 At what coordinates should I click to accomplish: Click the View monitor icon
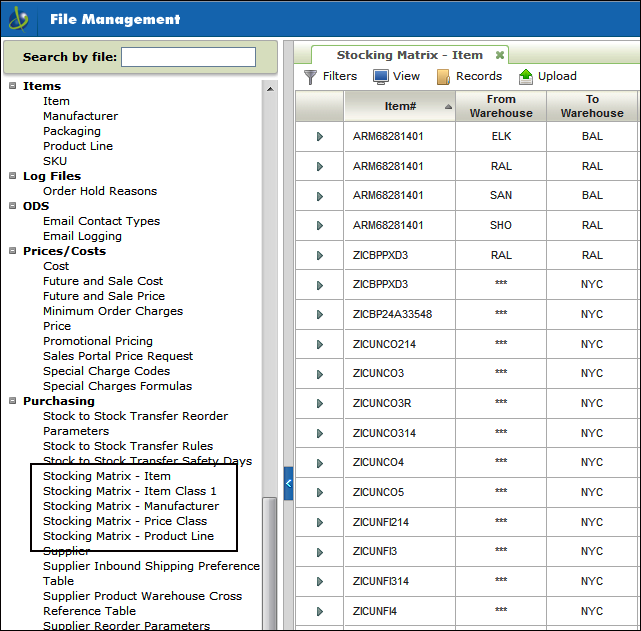381,76
